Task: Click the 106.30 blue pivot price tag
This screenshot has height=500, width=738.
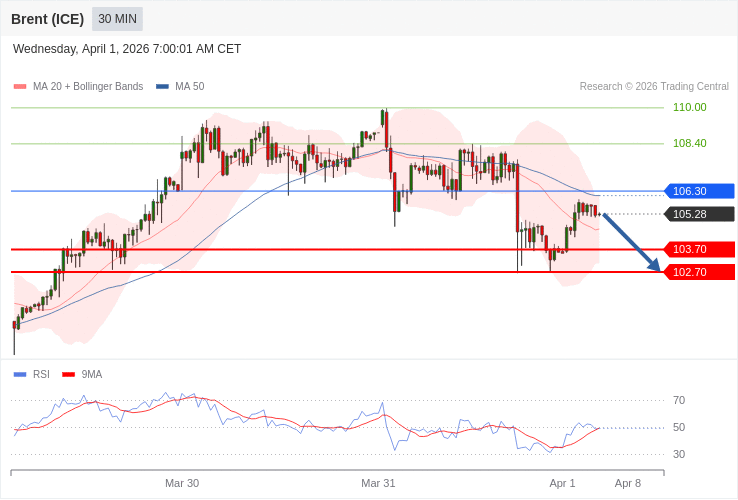Action: pyautogui.click(x=699, y=191)
